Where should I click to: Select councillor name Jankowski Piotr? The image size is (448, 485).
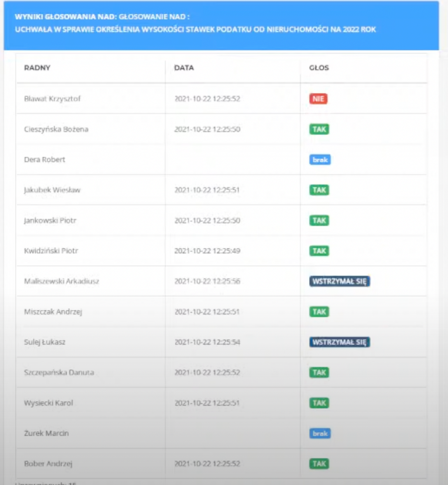50,220
